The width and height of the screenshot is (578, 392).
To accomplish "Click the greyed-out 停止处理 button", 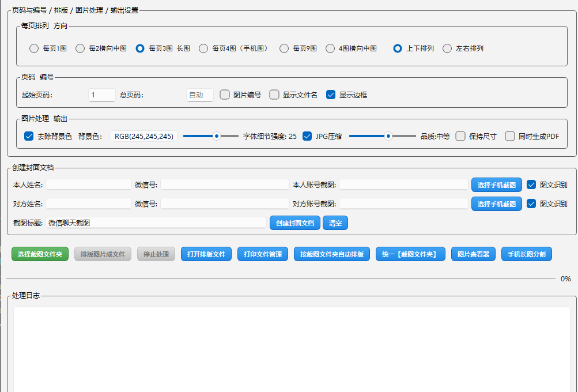I will pos(156,254).
